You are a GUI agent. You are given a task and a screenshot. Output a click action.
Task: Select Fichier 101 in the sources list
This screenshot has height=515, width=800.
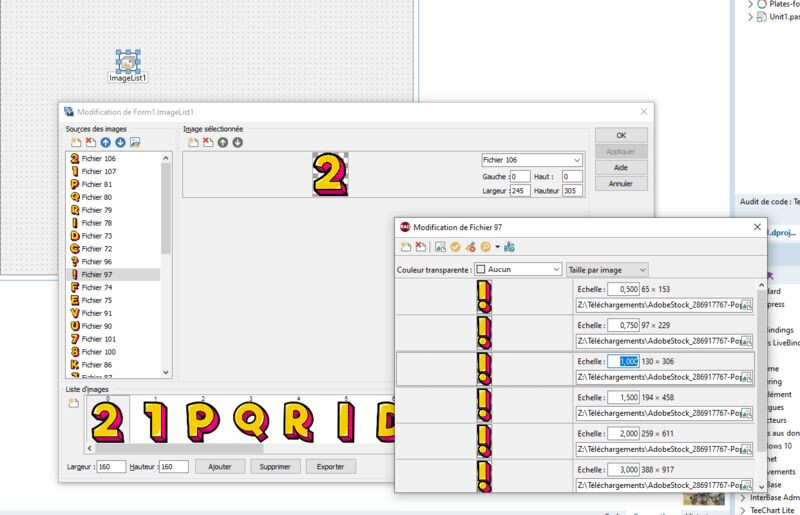click(113, 339)
